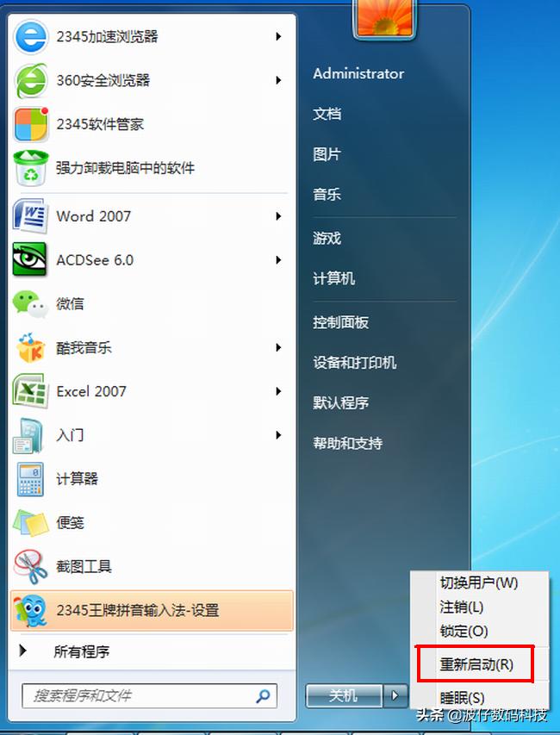Launch 微信 WeChat icon
The image size is (560, 735).
pos(30,304)
